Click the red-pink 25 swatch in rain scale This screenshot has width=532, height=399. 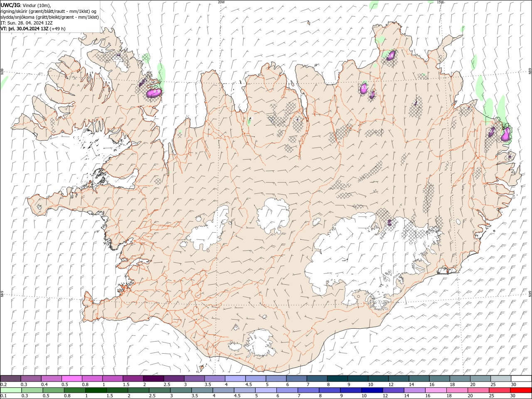pos(500,390)
